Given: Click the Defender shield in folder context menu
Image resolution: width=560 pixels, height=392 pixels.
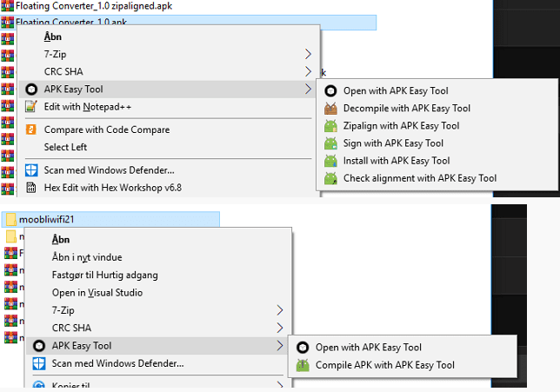Looking at the screenshot, I should (39, 363).
